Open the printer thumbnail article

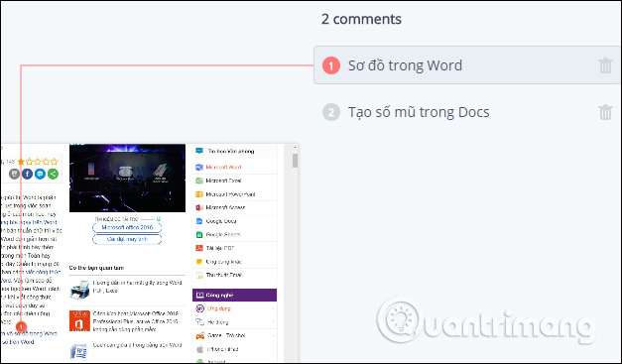(79, 290)
